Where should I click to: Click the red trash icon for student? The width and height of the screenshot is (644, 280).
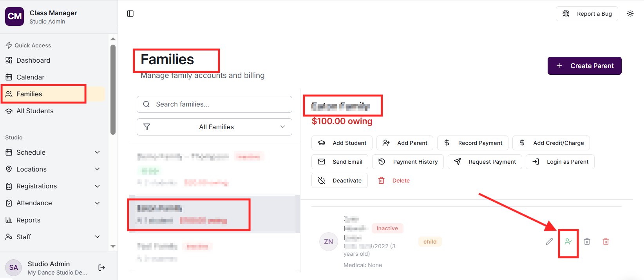[x=606, y=242]
